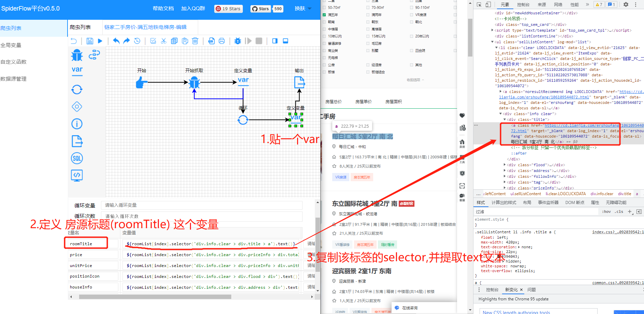The height and width of the screenshot is (314, 644).
Task: Delete selection with the trash icon
Action: (x=195, y=41)
